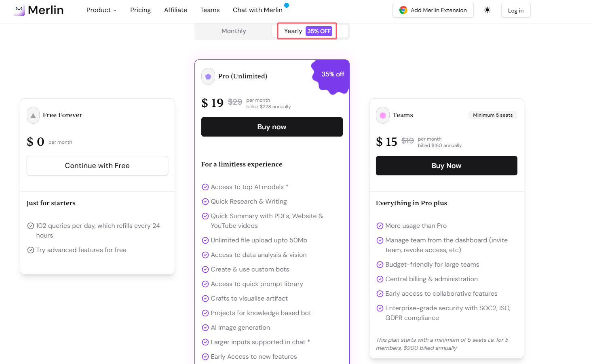Click the struck-through $19 Teams price
The width and height of the screenshot is (593, 364).
click(407, 141)
